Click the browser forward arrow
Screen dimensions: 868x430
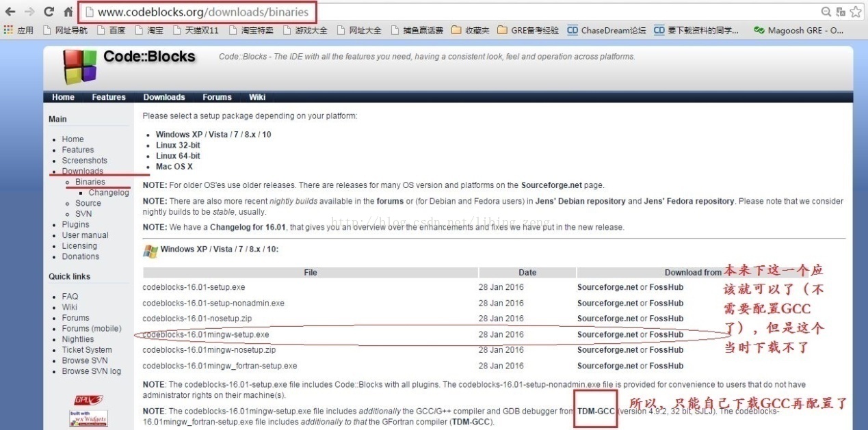(x=29, y=12)
